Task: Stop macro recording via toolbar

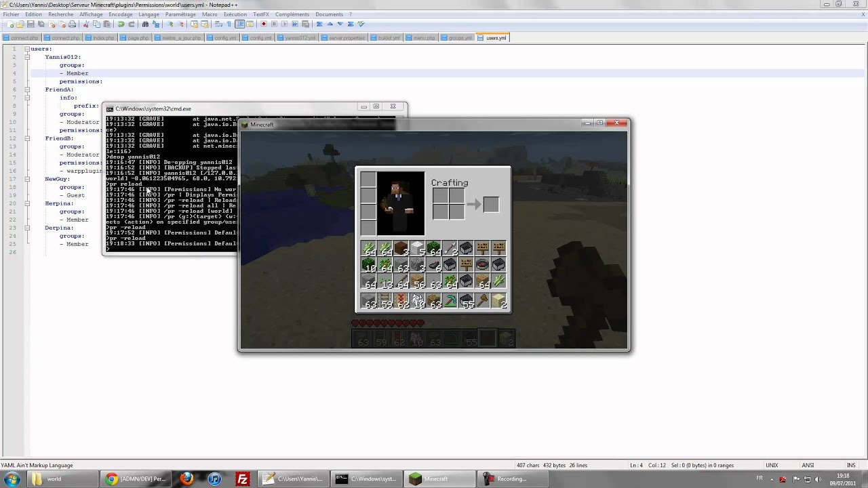Action: pos(274,24)
